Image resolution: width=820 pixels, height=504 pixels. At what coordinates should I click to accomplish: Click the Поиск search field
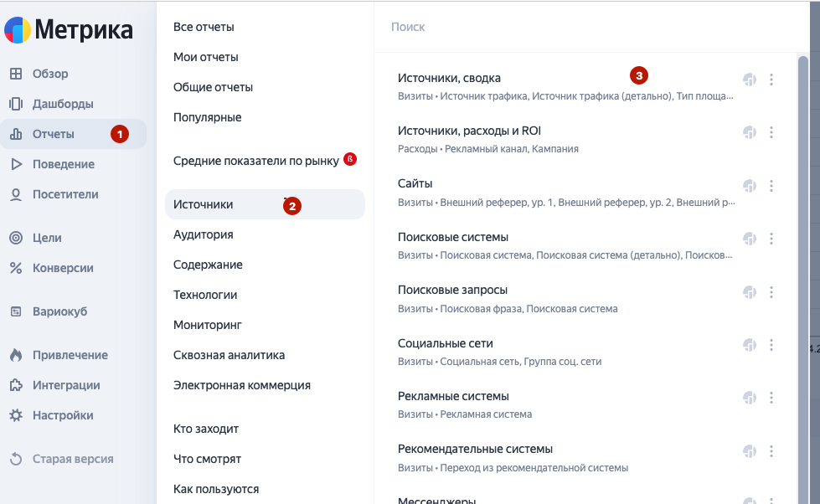(591, 27)
